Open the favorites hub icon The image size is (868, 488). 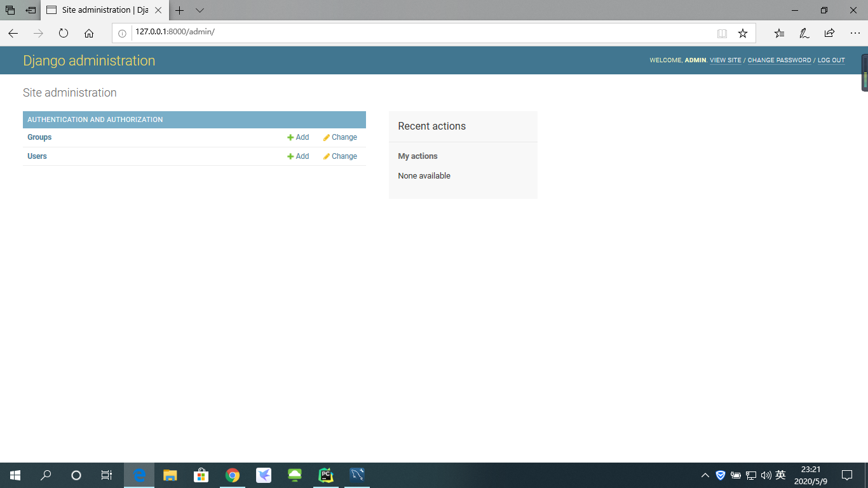[779, 33]
